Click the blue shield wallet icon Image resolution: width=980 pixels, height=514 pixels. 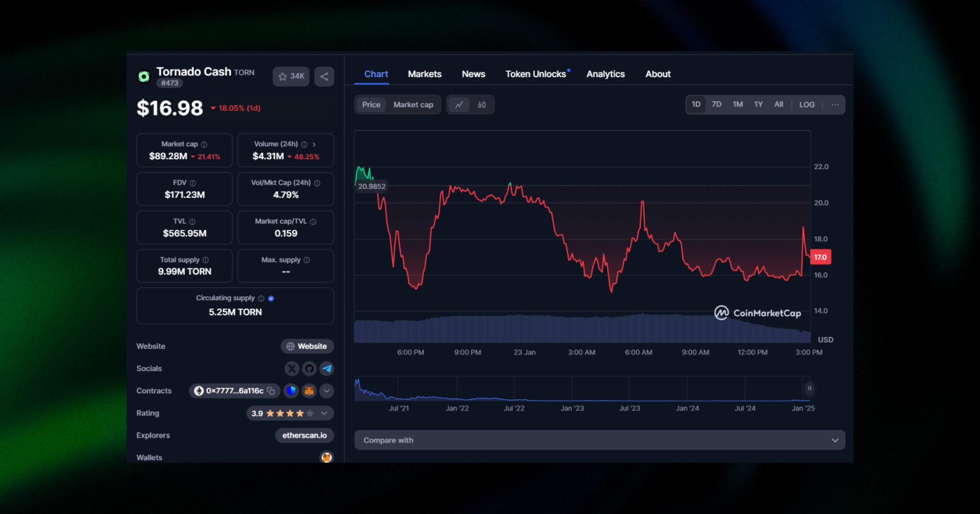291,391
